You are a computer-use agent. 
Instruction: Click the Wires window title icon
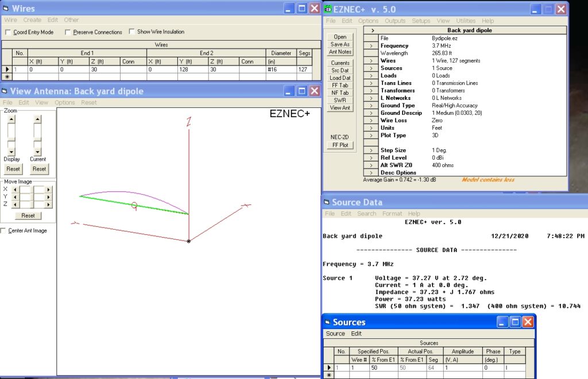coord(5,8)
